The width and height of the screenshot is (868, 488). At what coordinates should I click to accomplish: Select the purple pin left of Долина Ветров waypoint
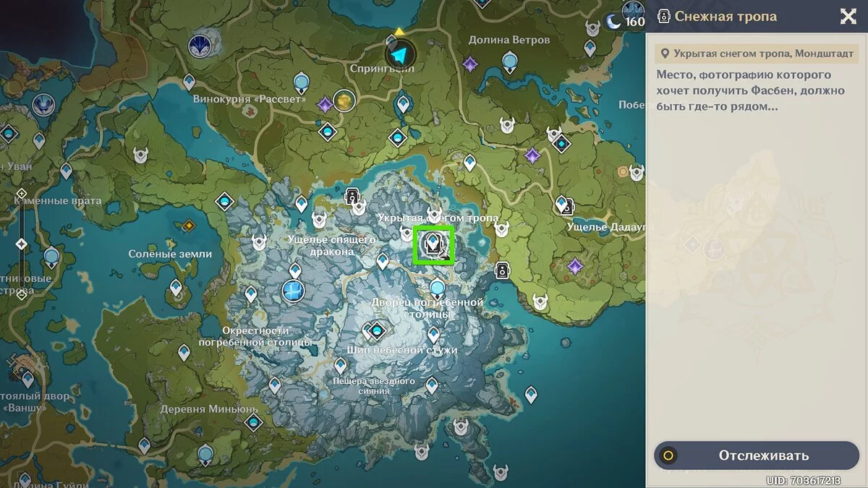471,64
